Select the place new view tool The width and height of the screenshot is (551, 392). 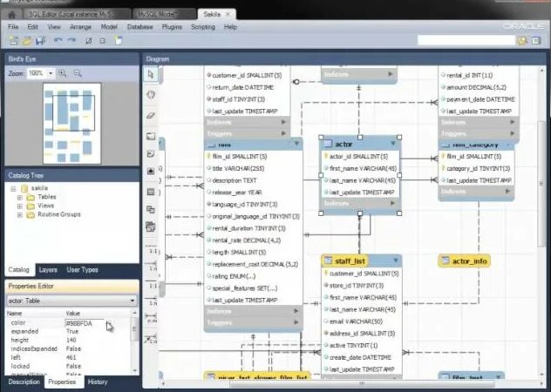tap(151, 209)
